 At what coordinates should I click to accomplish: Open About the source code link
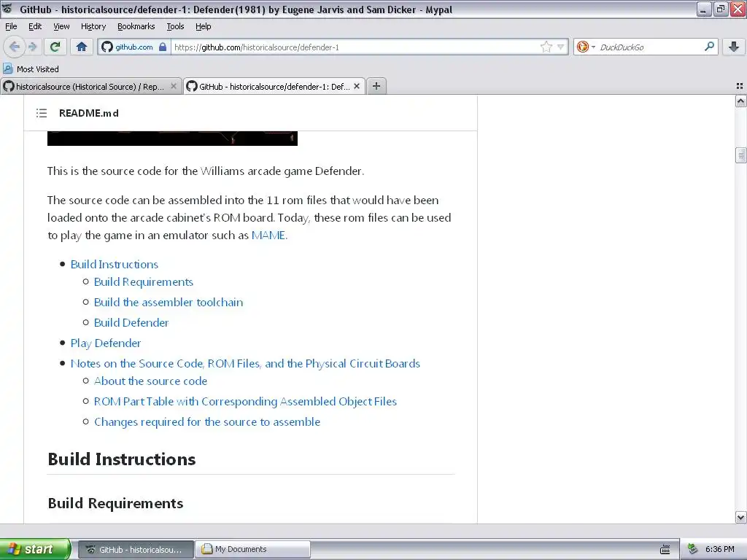pyautogui.click(x=150, y=381)
